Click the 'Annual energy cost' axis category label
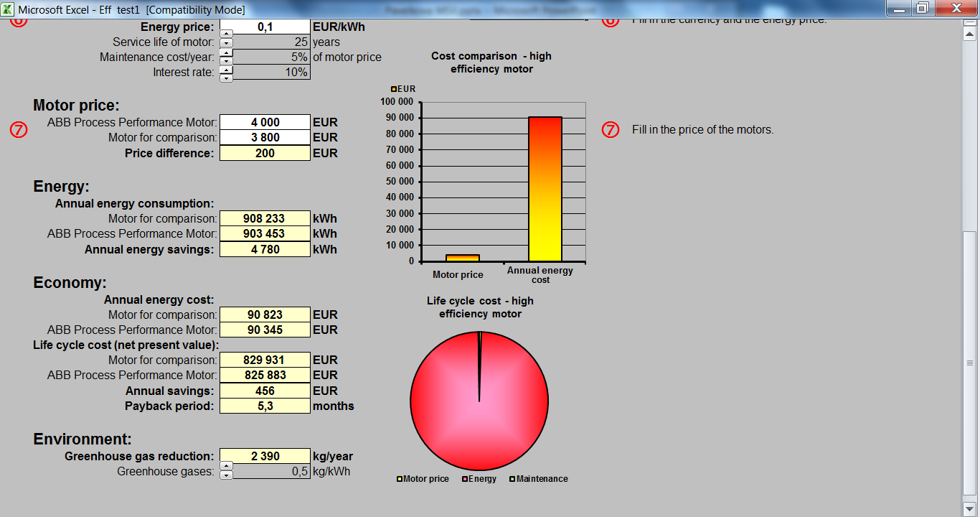This screenshot has width=980, height=517. (540, 275)
